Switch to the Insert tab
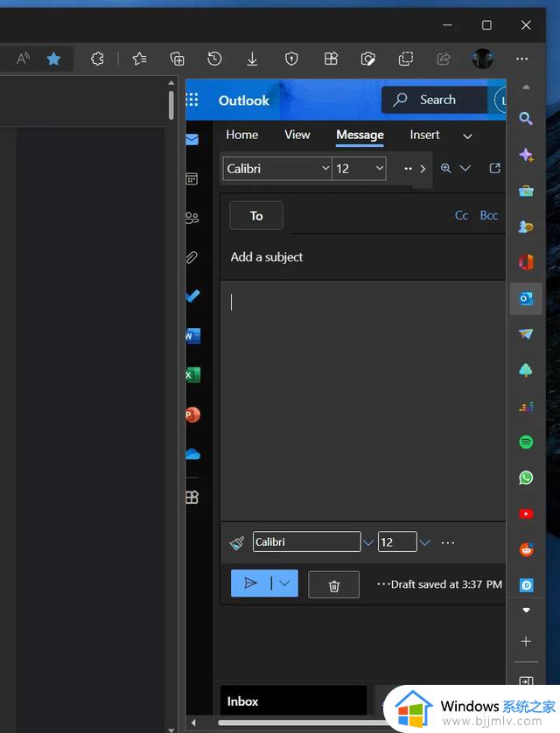This screenshot has height=733, width=560. click(424, 135)
